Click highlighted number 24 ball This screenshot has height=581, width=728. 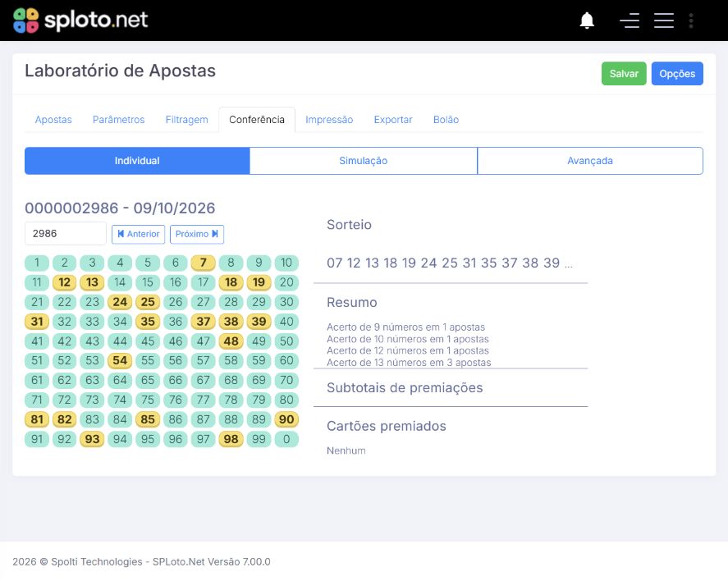pyautogui.click(x=120, y=302)
